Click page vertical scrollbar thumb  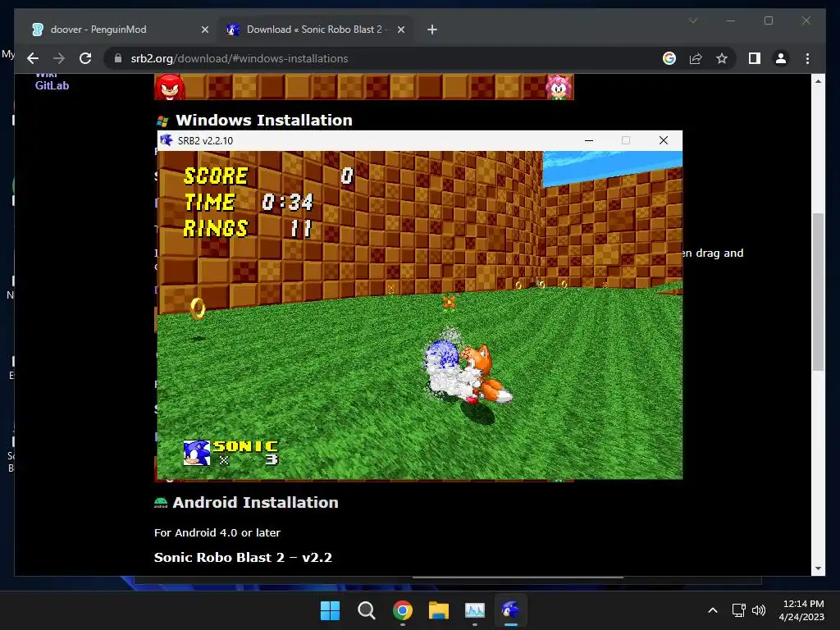coord(818,292)
